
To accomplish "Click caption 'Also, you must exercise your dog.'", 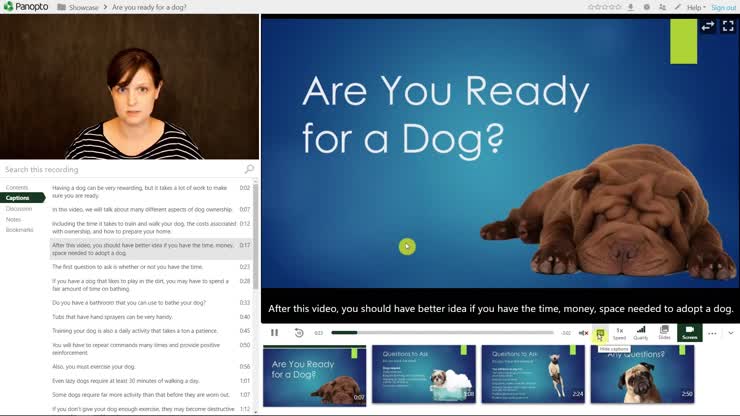I will point(150,366).
